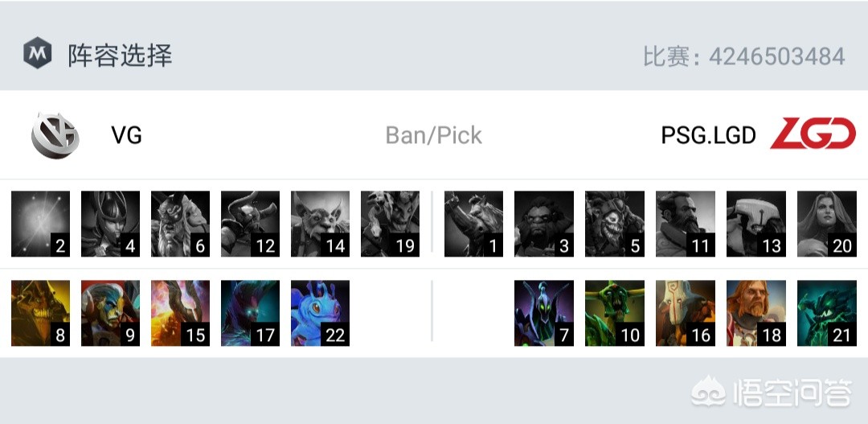Select banned hero portrait numbered 6

pyautogui.click(x=181, y=224)
